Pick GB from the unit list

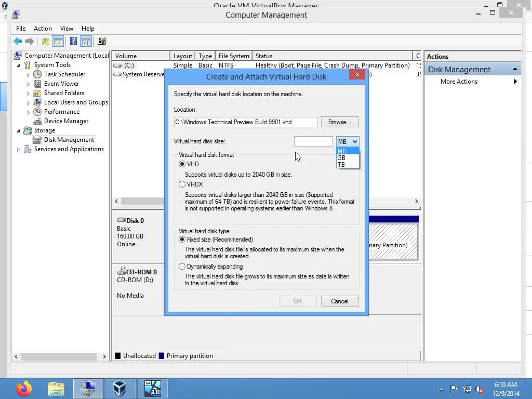click(348, 158)
